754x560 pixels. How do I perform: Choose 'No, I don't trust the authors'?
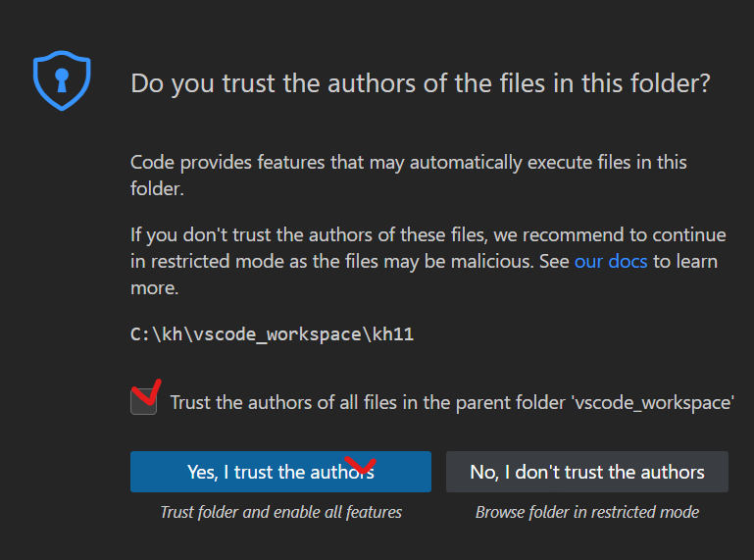pyautogui.click(x=587, y=472)
